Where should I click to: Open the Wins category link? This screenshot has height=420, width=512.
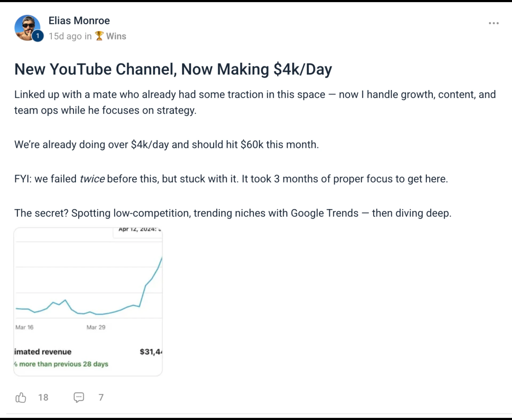[x=116, y=36]
